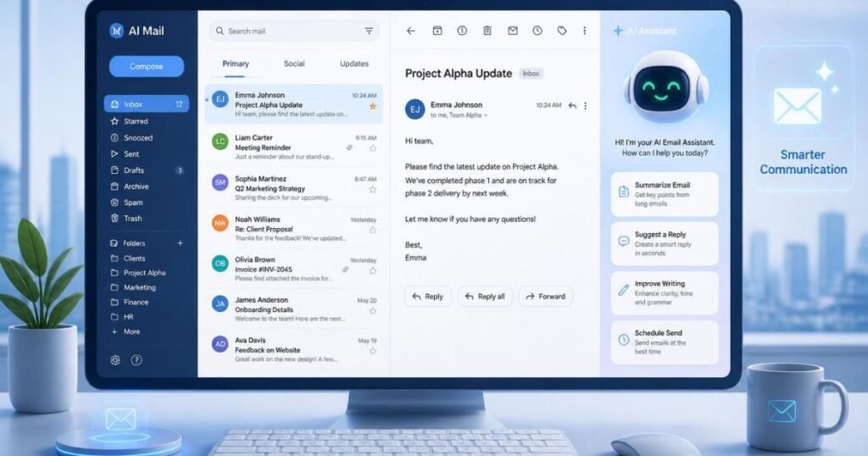Star Ava Davis's Feedback email

point(373,351)
